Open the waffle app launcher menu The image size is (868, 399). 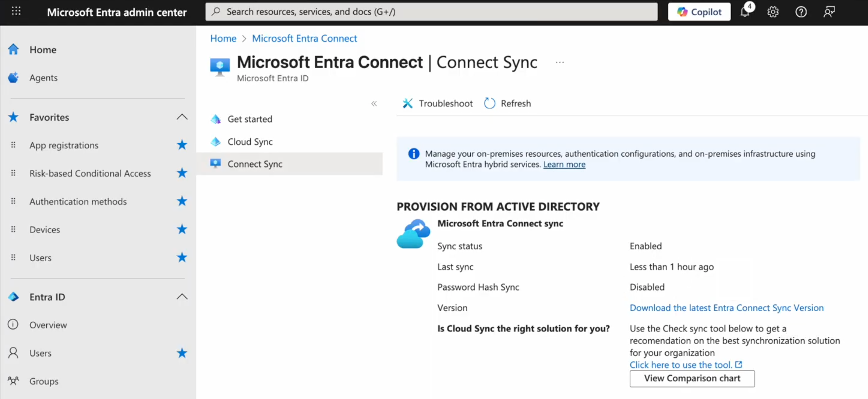click(x=16, y=11)
